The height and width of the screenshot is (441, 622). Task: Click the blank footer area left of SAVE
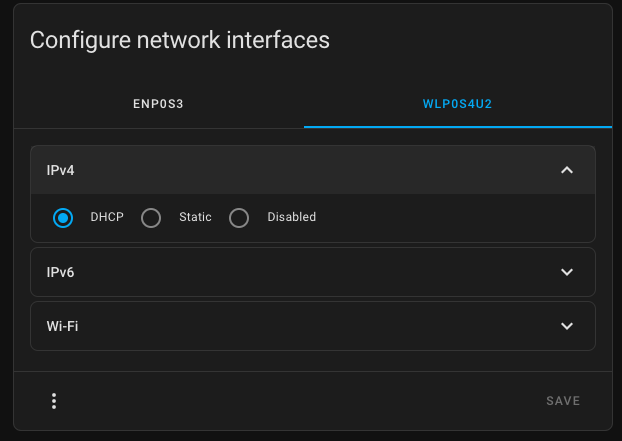click(300, 401)
